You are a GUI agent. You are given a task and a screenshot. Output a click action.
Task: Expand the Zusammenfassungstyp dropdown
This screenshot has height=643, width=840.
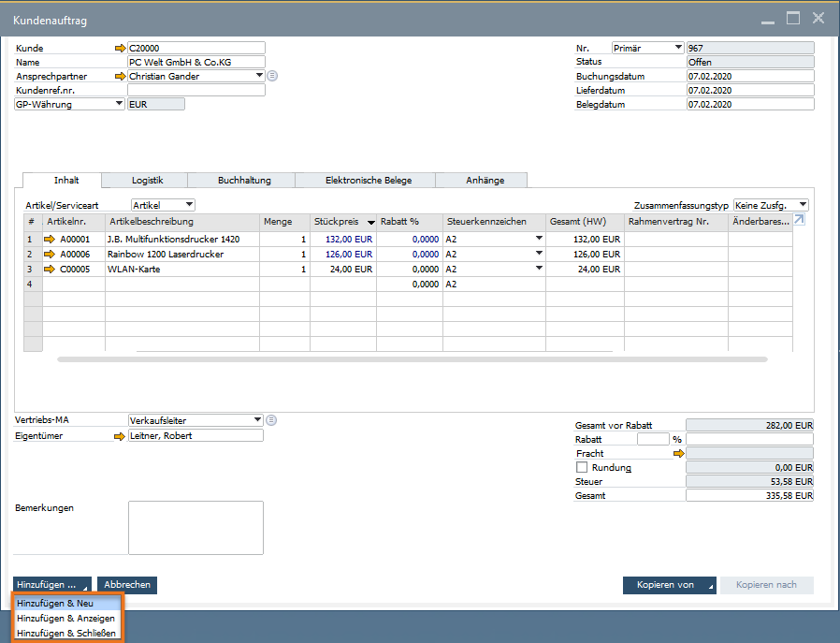(771, 204)
